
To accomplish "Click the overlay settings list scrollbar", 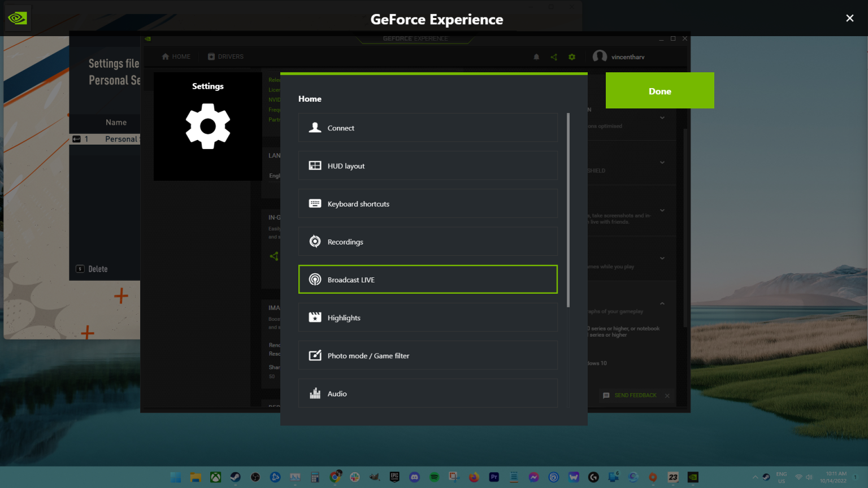I will coord(568,210).
